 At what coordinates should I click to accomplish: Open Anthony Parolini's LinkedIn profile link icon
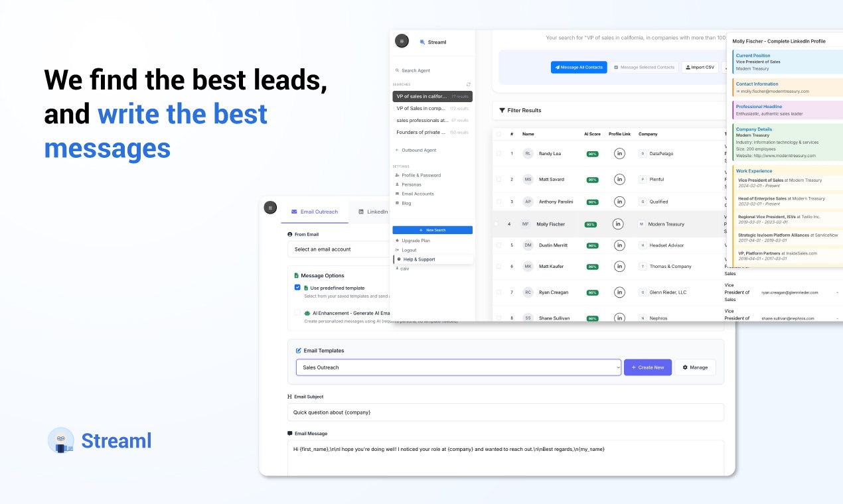click(x=619, y=202)
